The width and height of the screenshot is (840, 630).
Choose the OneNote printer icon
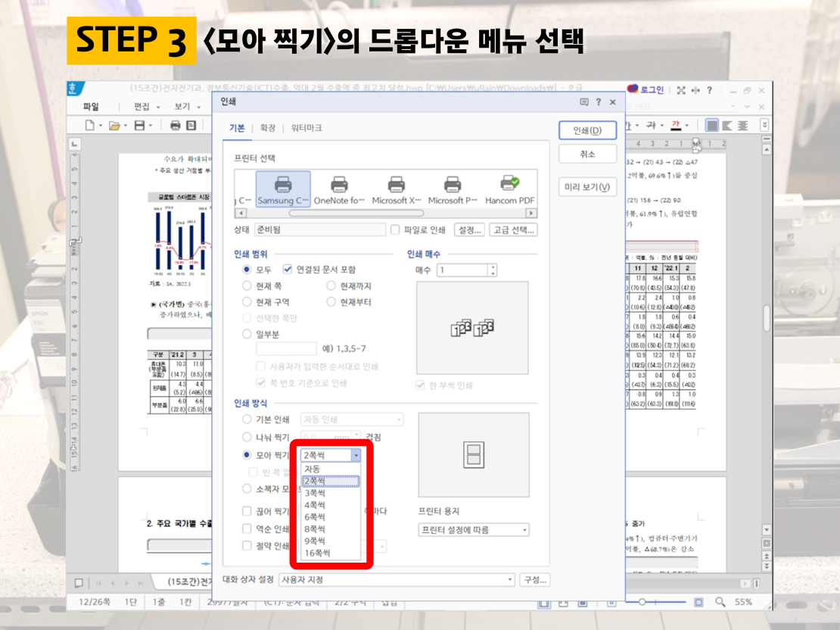coord(339,189)
